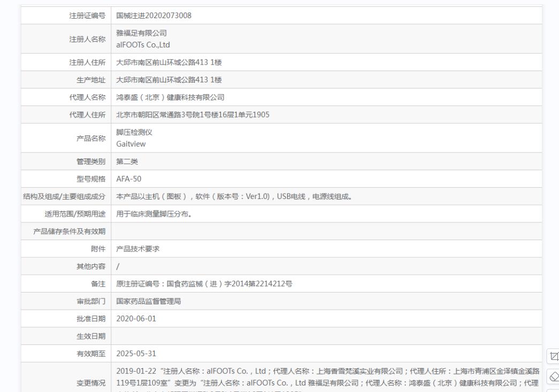Image resolution: width=559 pixels, height=392 pixels.
Task: Select the category value 第二类
Action: pos(127,162)
